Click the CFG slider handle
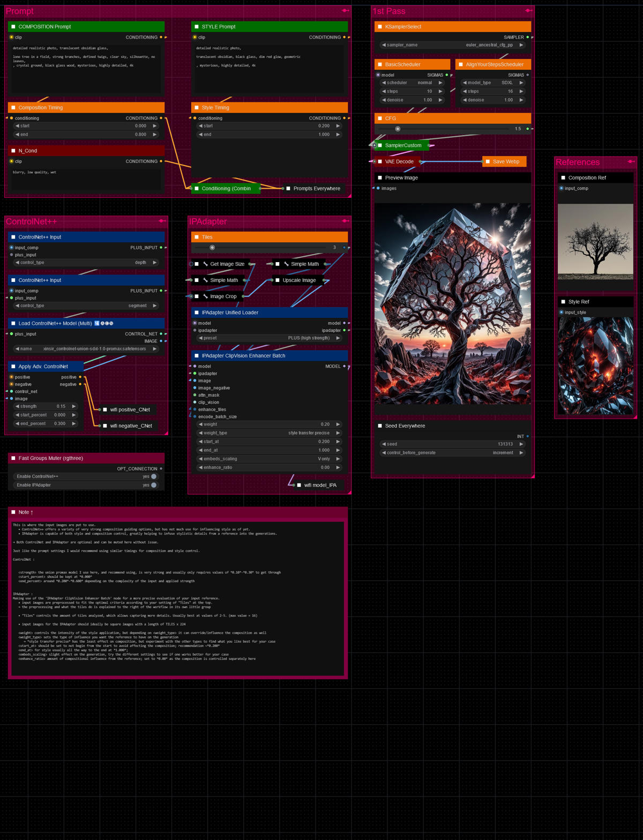This screenshot has width=643, height=840. 398,129
